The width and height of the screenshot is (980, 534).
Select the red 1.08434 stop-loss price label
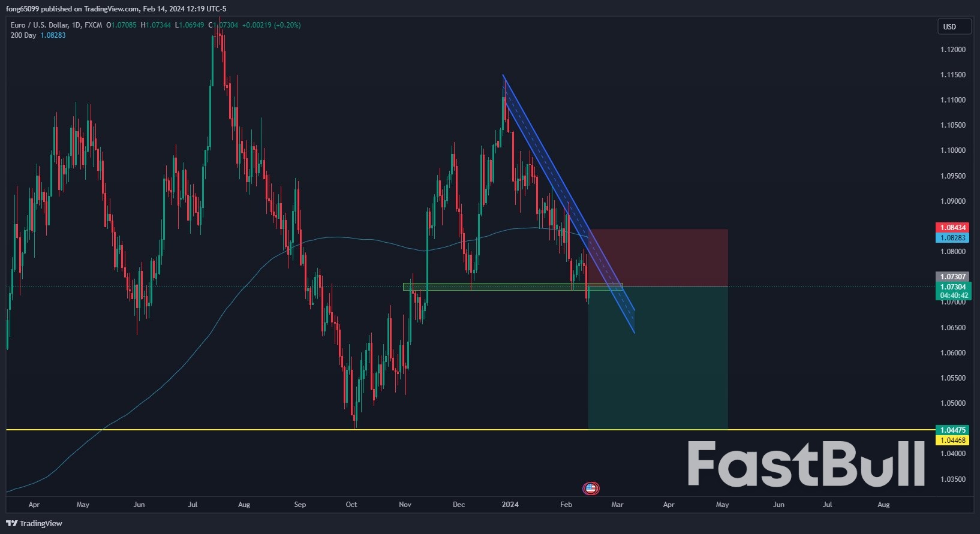(952, 228)
